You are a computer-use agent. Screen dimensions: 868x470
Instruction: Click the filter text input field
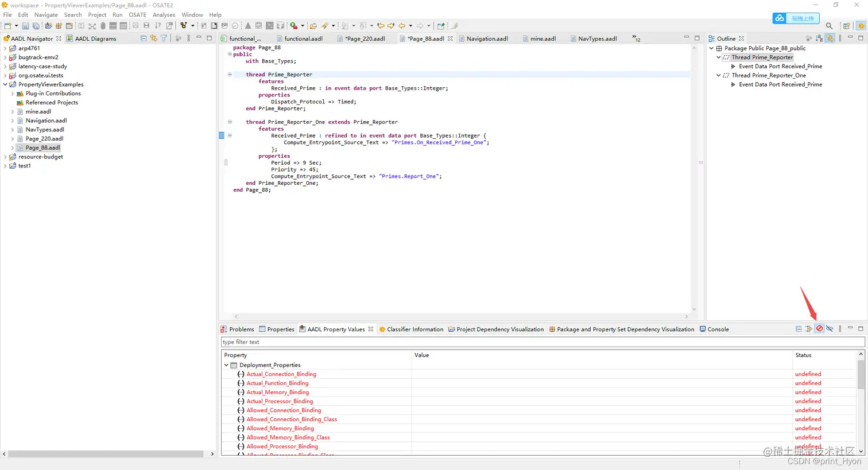point(542,342)
